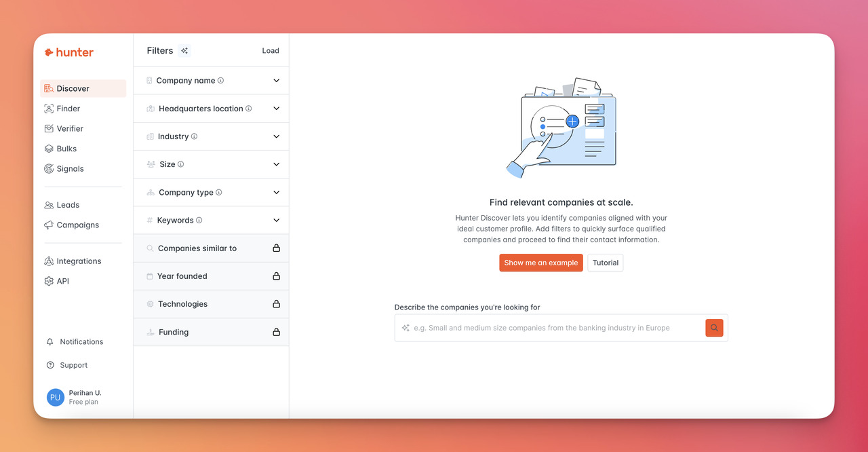Click the Support question mark icon
Screen dimensions: 868x452
[x=50, y=365]
